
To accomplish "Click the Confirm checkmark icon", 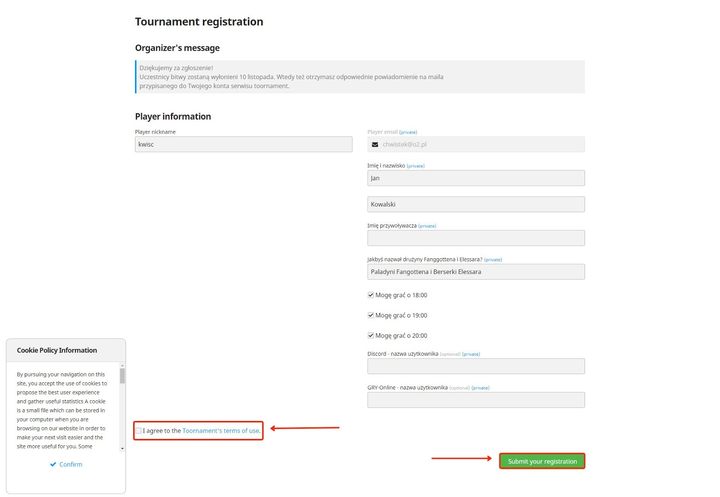I will pos(53,464).
